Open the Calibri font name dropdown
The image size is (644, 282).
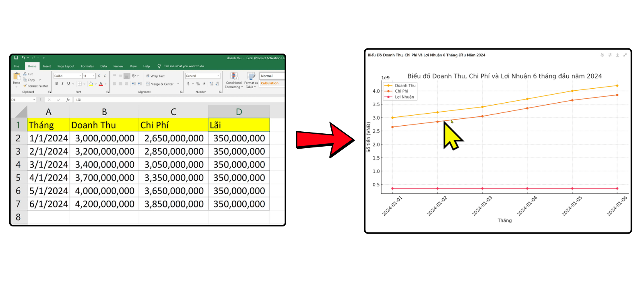tap(80, 76)
